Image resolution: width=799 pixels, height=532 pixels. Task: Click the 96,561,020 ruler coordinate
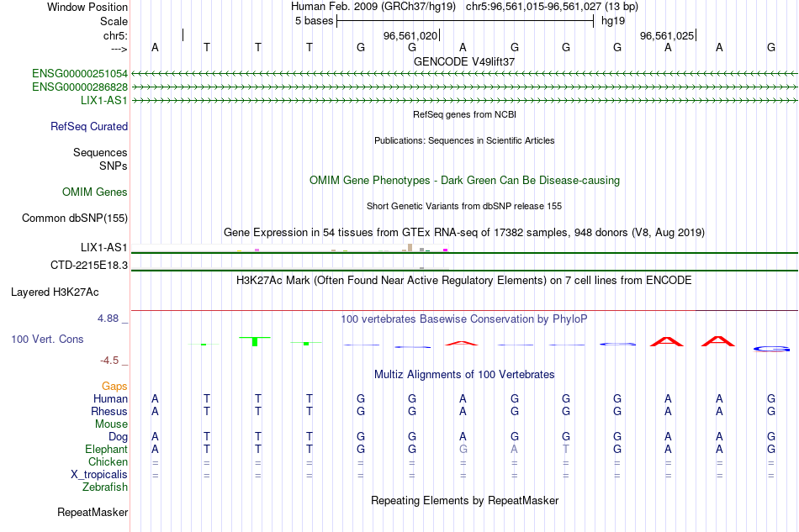(x=410, y=35)
